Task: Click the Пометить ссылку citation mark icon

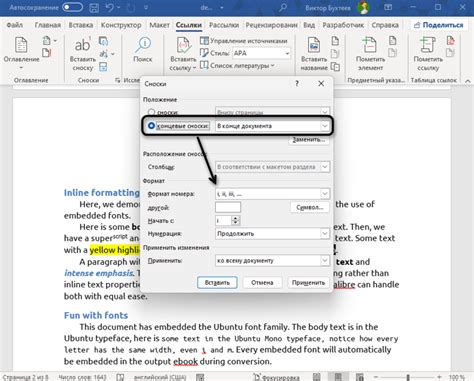Action: pos(428,45)
